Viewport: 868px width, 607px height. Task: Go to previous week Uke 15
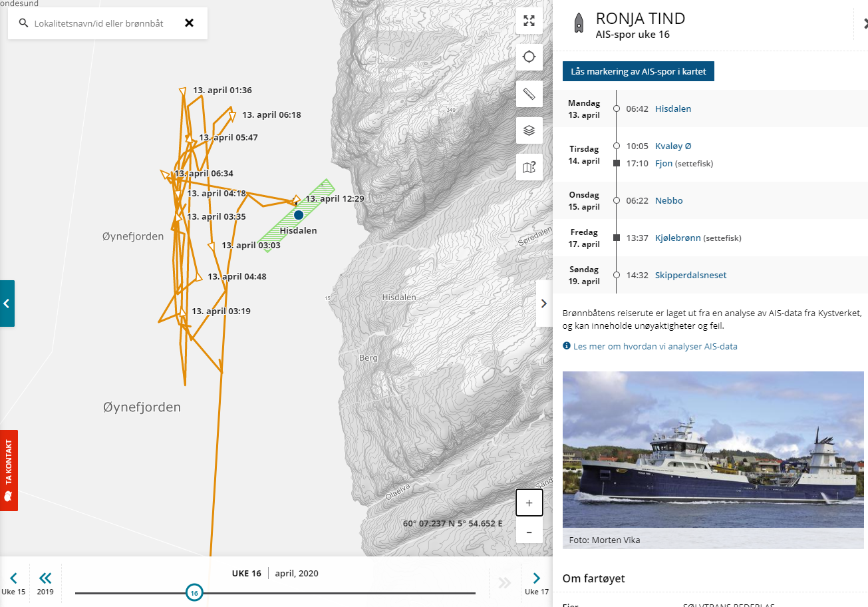pyautogui.click(x=13, y=583)
